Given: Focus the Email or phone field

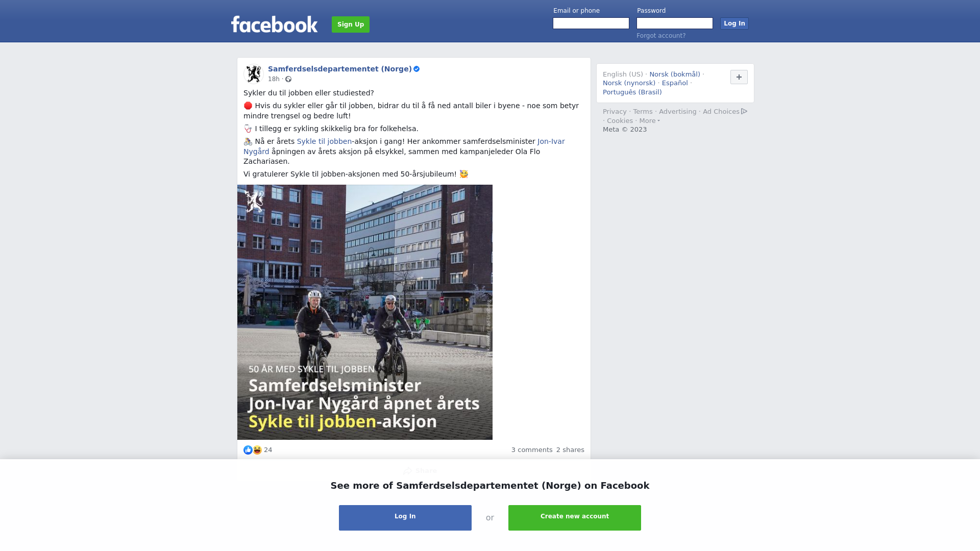Looking at the screenshot, I should tap(591, 23).
